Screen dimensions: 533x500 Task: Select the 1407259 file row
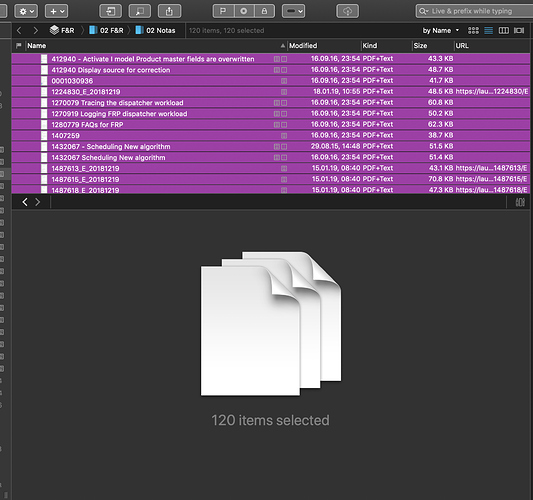[x=271, y=135]
